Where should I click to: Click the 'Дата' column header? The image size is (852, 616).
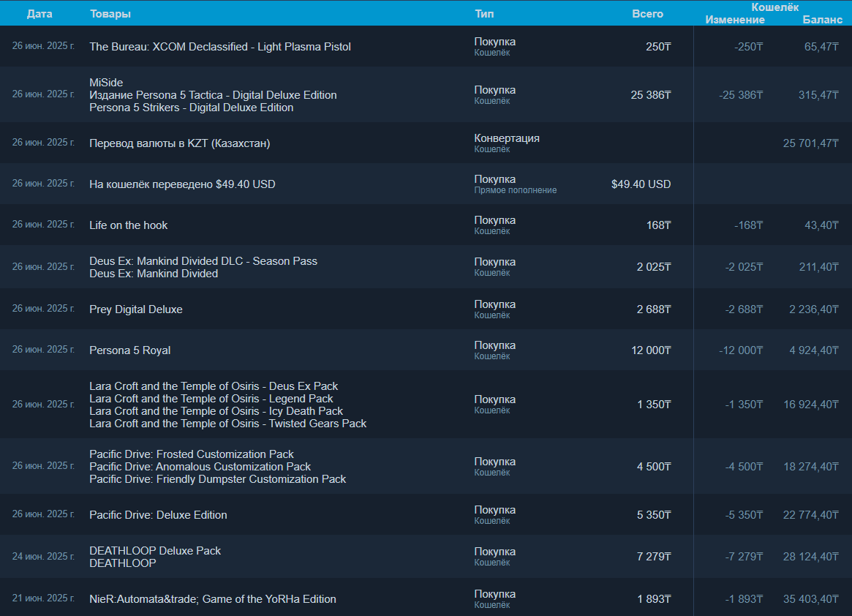[39, 14]
